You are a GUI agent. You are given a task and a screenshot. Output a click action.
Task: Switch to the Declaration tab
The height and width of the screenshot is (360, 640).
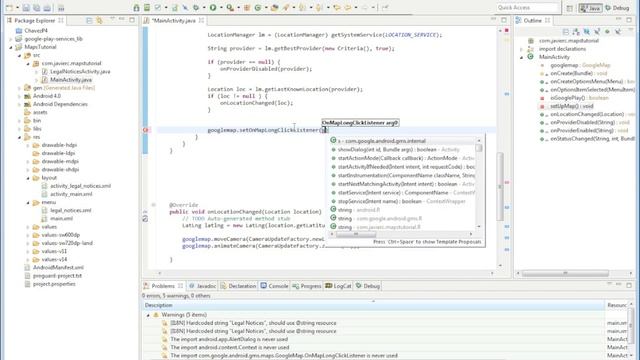(238, 286)
